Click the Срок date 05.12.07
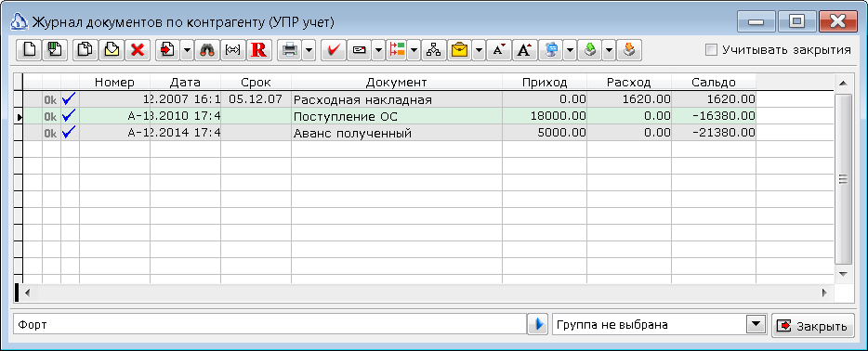 [256, 99]
